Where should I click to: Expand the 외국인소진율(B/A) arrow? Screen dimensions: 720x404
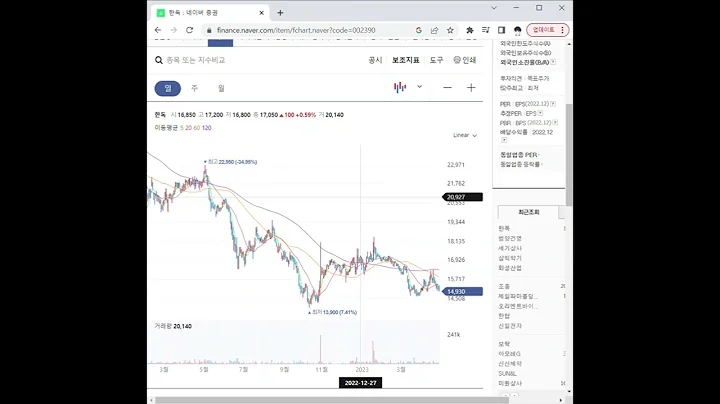pyautogui.click(x=553, y=62)
